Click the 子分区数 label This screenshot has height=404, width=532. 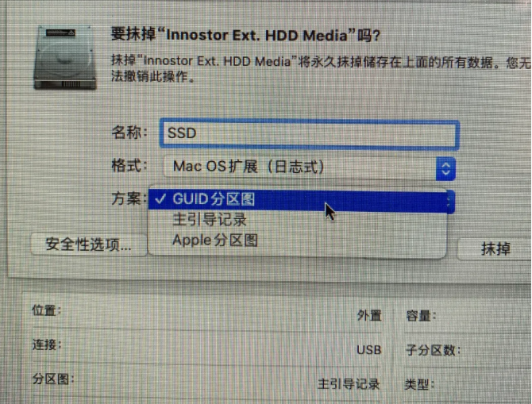(433, 350)
